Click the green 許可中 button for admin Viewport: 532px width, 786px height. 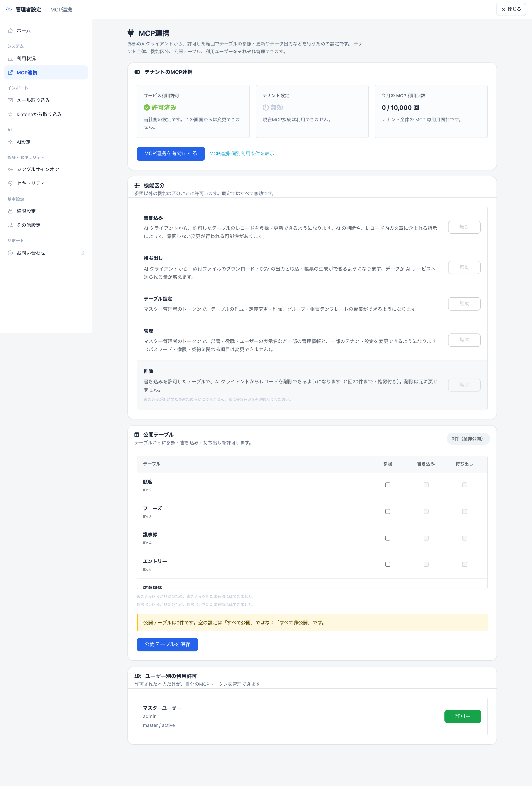tap(463, 716)
